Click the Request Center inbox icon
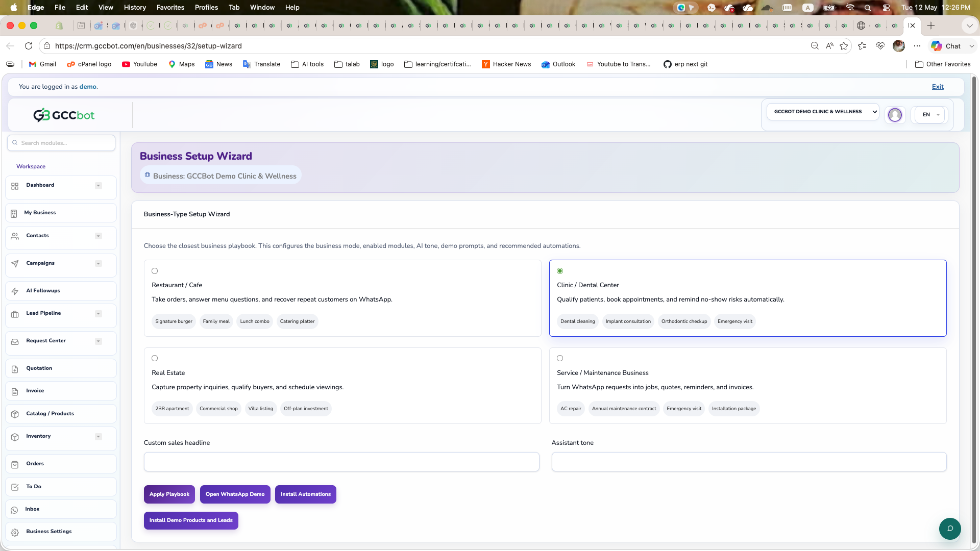980x551 pixels. 15,341
